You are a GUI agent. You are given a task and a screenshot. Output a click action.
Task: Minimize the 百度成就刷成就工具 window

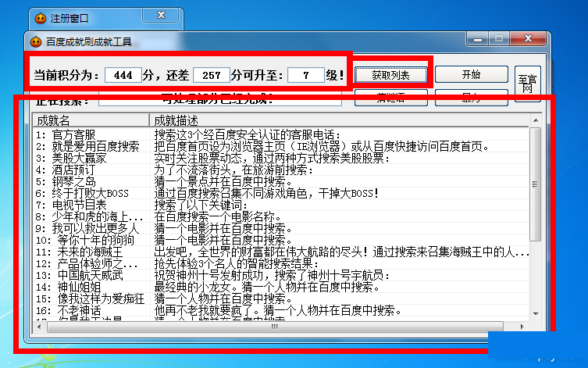477,38
